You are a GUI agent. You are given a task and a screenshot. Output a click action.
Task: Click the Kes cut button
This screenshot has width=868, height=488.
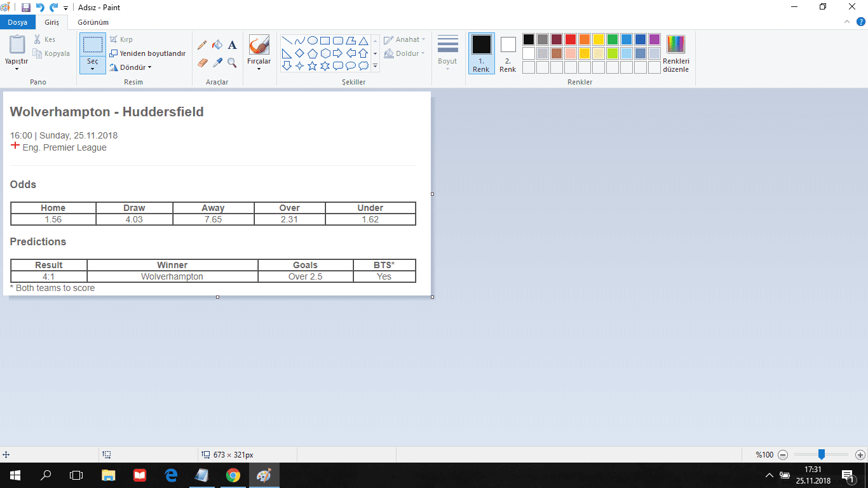tap(45, 39)
